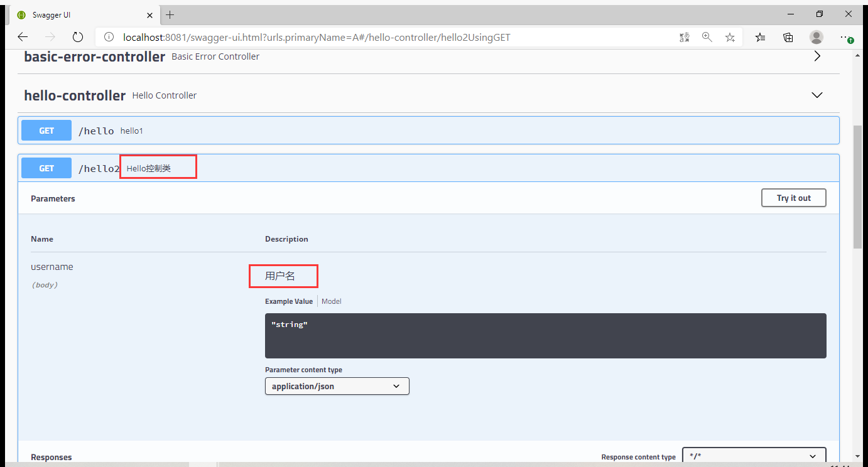Click the scrollbar up arrow

coord(858,55)
